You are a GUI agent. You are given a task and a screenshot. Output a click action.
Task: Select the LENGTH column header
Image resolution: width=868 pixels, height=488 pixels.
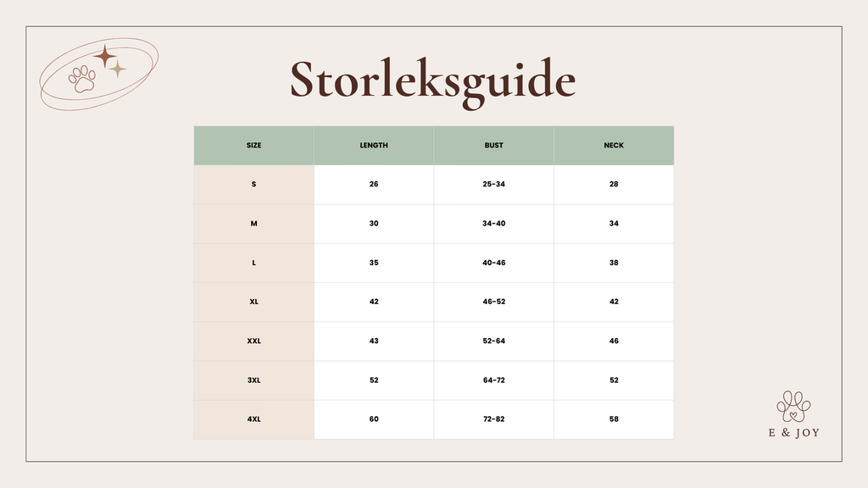tap(374, 146)
